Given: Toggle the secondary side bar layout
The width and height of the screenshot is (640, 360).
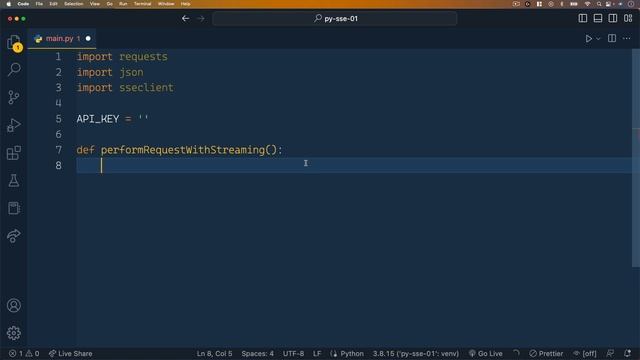Looking at the screenshot, I should point(613,18).
